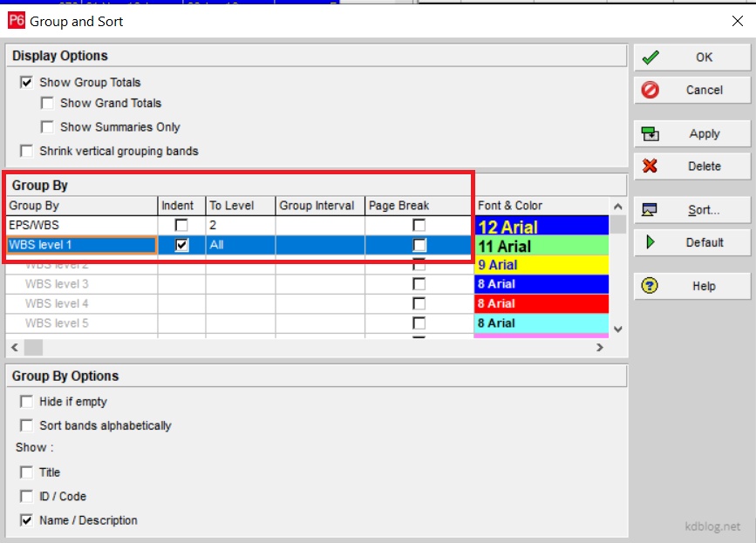Click the Apply button icon

tap(650, 133)
